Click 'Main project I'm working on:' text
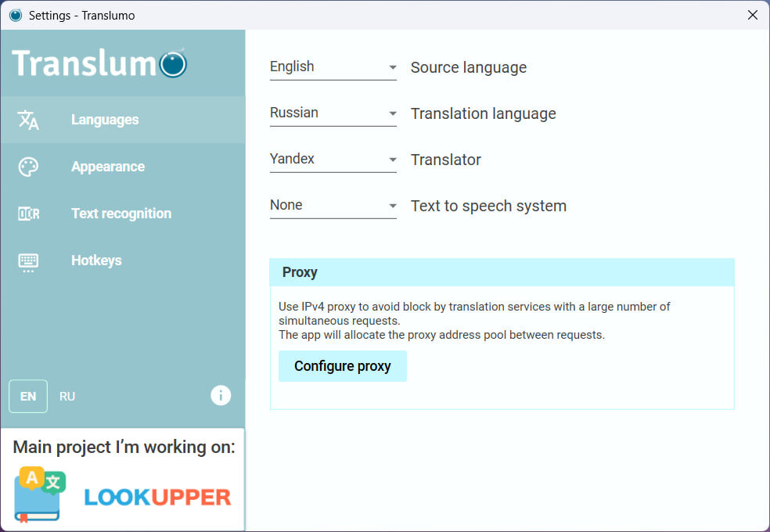 [x=124, y=447]
